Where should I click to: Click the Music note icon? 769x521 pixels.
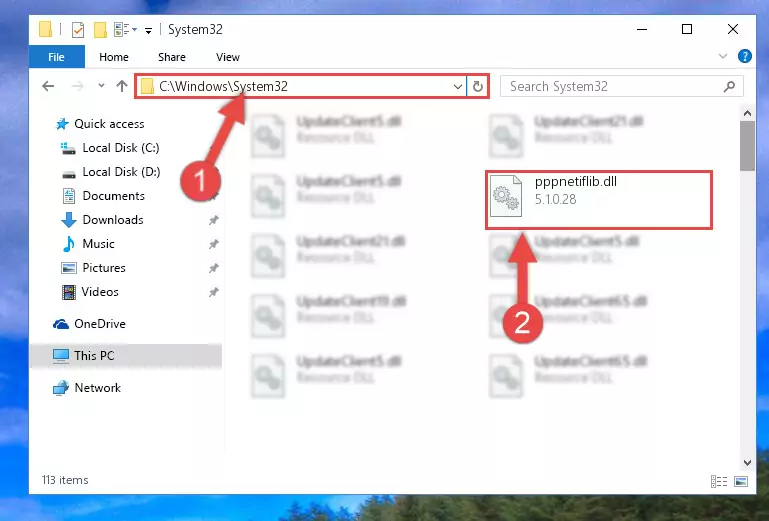69,244
